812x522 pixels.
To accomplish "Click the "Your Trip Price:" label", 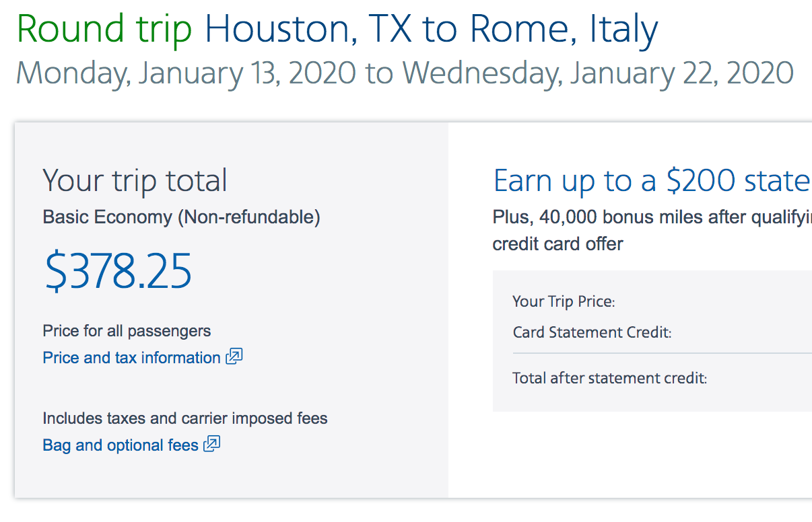I will point(564,301).
